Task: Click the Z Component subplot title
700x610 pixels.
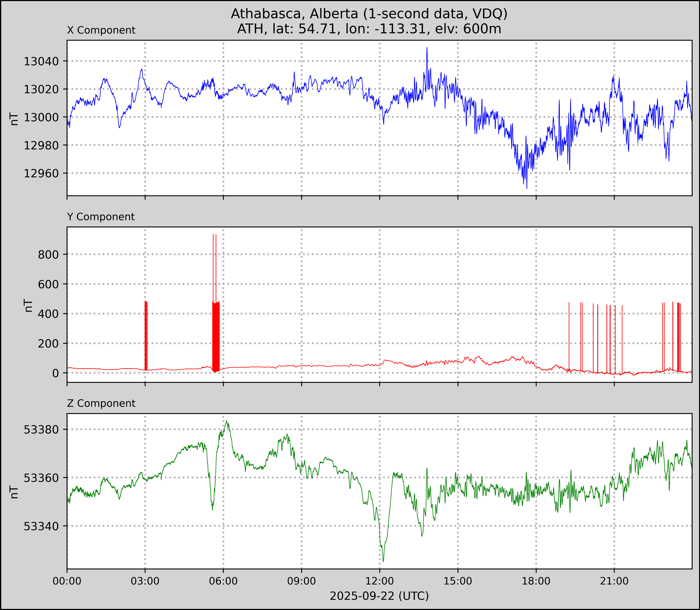Action: pos(101,403)
